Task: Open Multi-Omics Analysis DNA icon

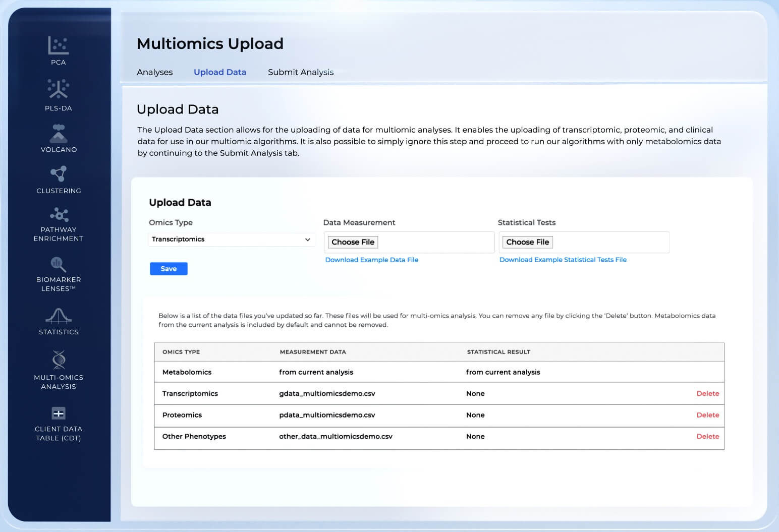Action: pos(59,360)
